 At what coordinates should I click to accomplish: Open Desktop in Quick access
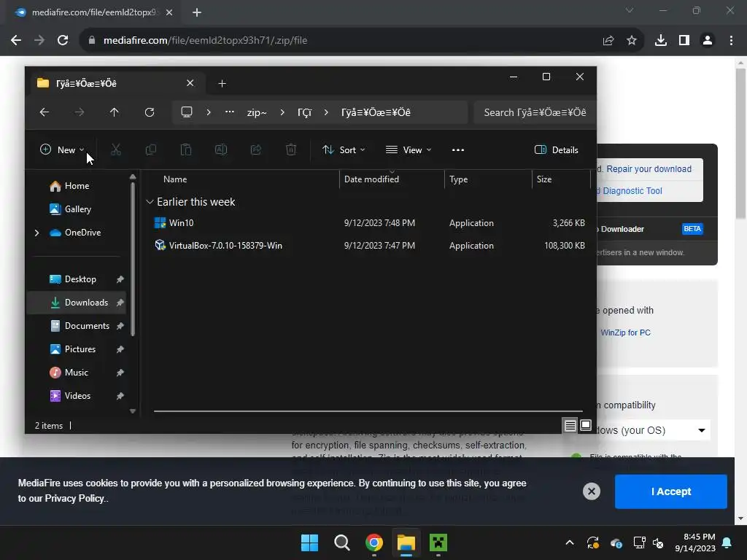[73, 279]
